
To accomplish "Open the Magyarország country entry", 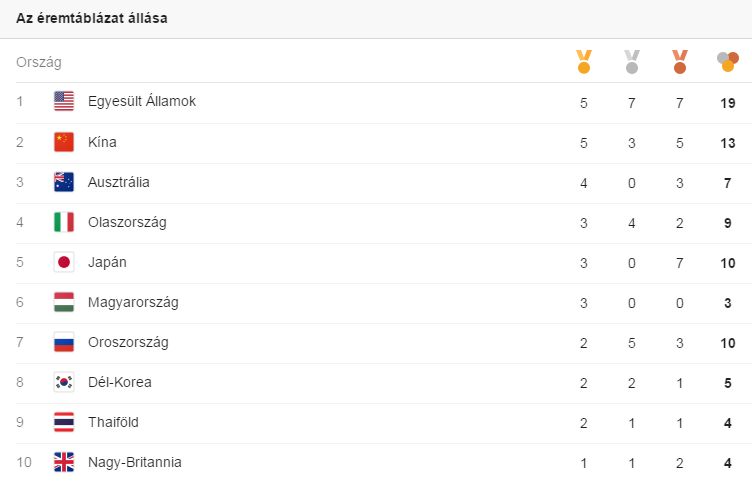I will click(133, 303).
